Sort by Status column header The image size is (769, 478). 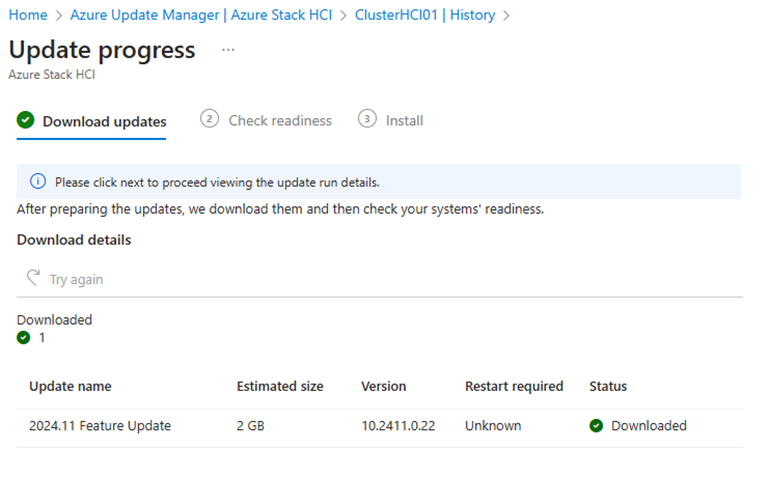pyautogui.click(x=608, y=386)
